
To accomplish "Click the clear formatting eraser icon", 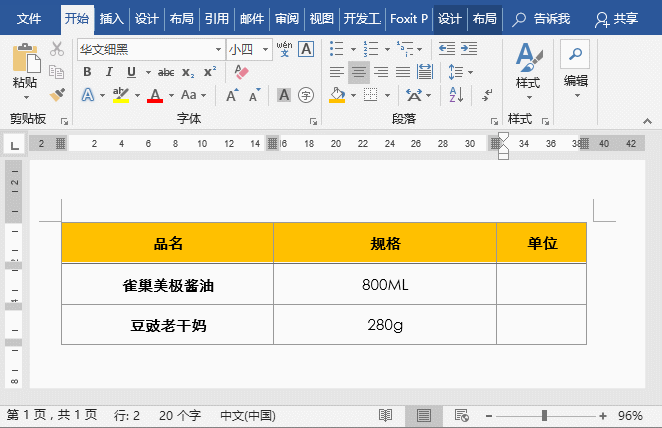I will [240, 72].
